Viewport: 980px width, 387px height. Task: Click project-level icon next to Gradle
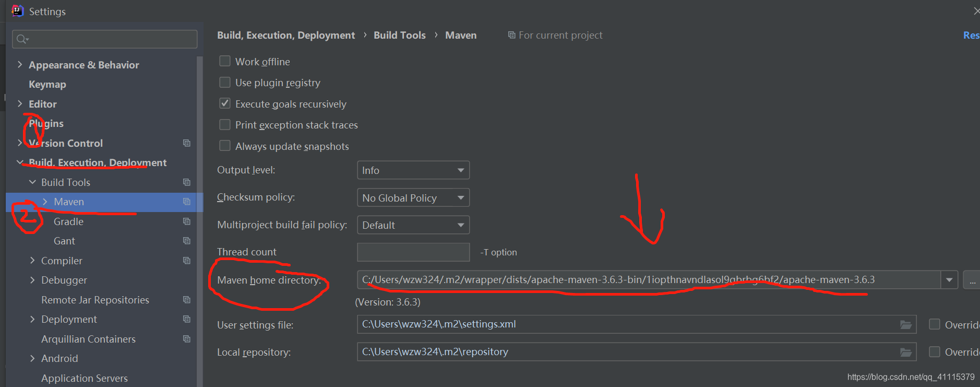187,221
